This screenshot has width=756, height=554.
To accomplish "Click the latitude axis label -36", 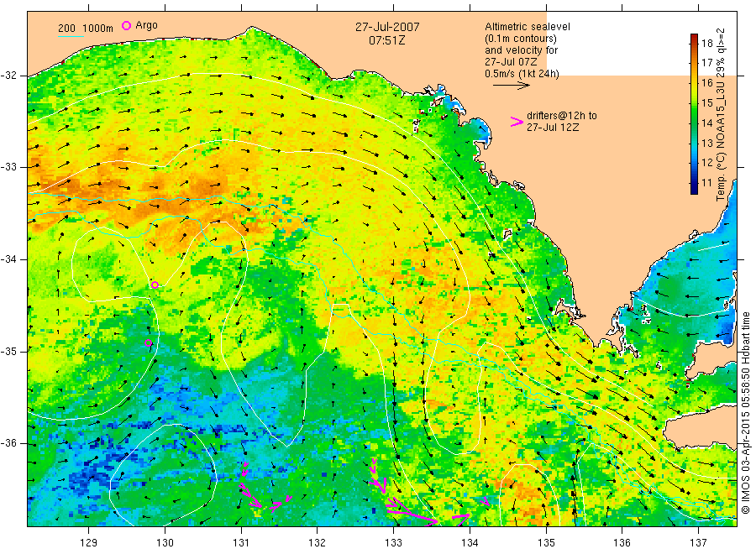I will (8, 443).
